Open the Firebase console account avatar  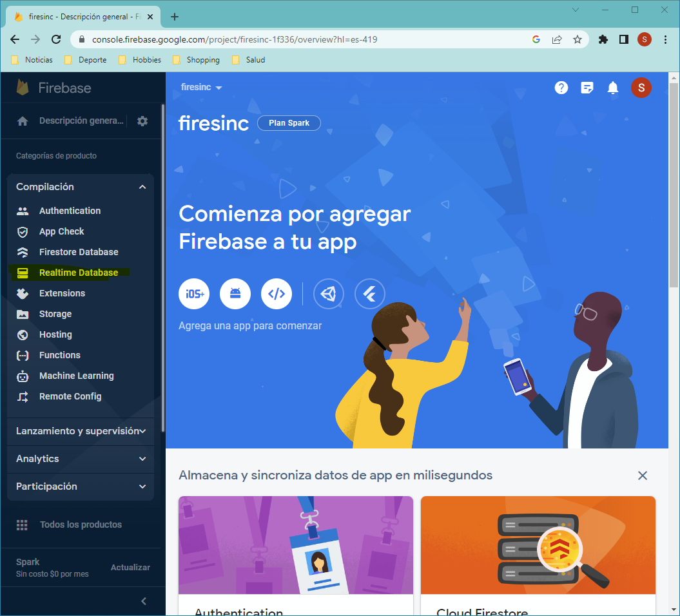[641, 88]
